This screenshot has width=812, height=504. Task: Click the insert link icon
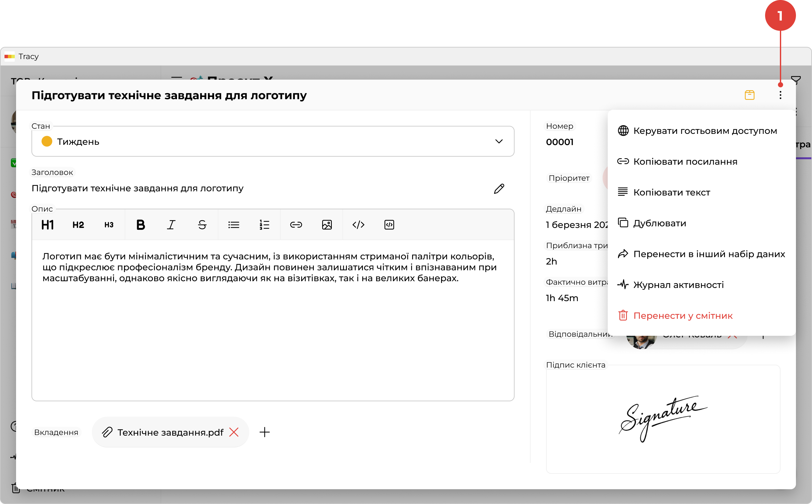(x=296, y=225)
